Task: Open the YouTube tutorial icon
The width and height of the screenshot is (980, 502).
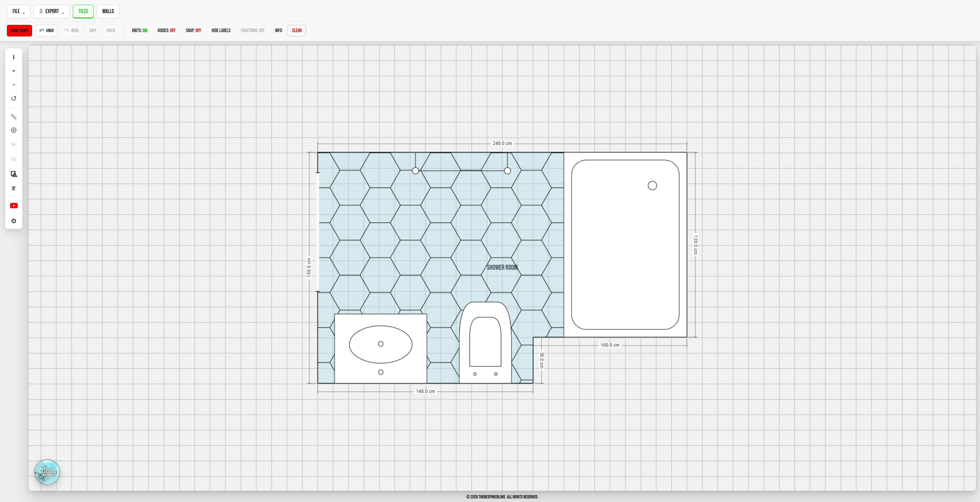Action: [14, 206]
